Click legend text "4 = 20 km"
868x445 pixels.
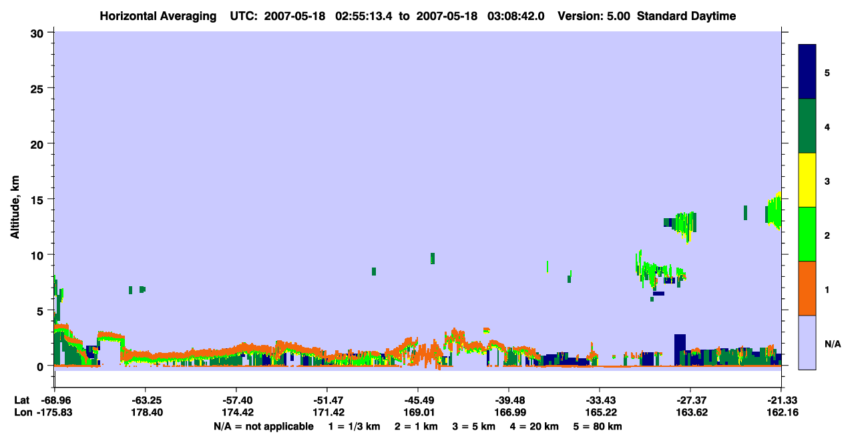535,426
